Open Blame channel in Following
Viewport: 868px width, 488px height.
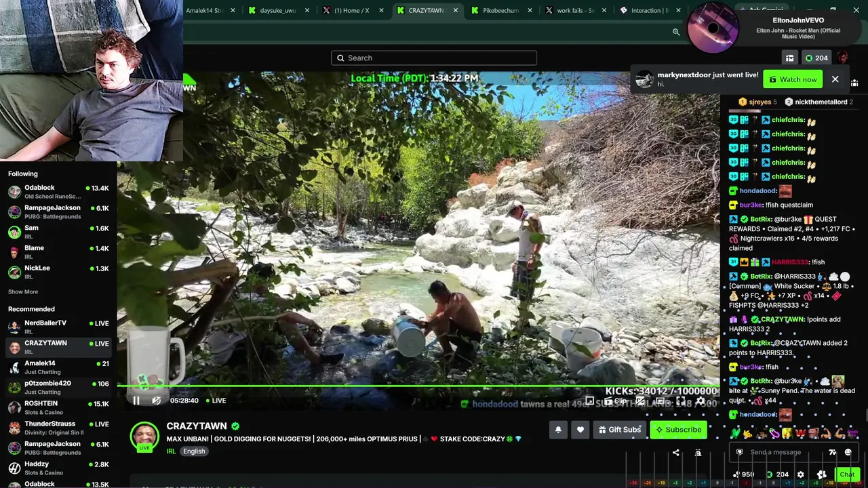click(58, 251)
